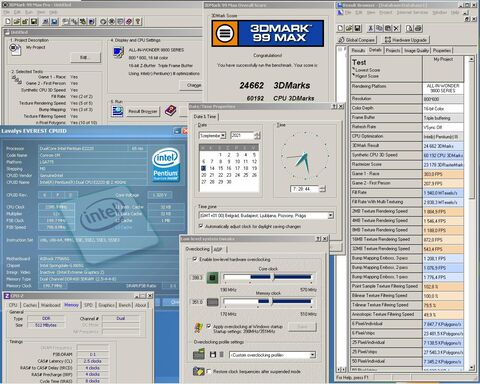The image size is (480, 384).
Task: Click the Result Browser button
Action: tap(142, 111)
